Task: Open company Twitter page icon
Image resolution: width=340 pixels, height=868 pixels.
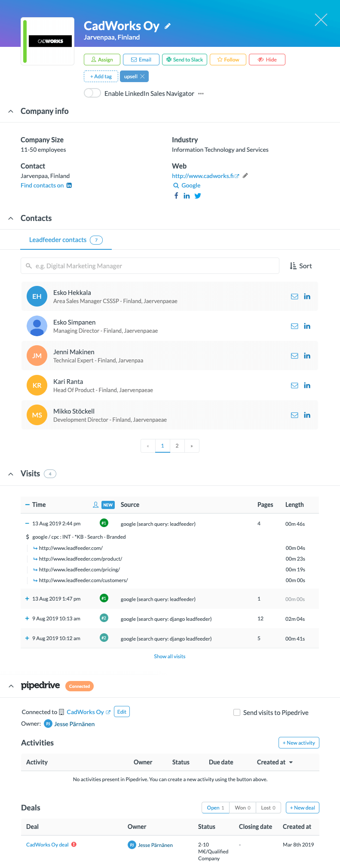Action: coord(198,196)
